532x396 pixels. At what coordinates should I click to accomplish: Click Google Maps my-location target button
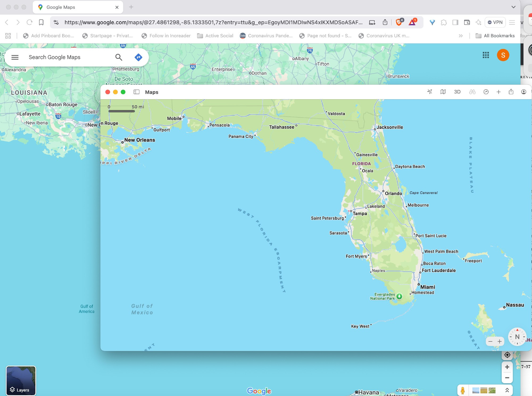(507, 355)
